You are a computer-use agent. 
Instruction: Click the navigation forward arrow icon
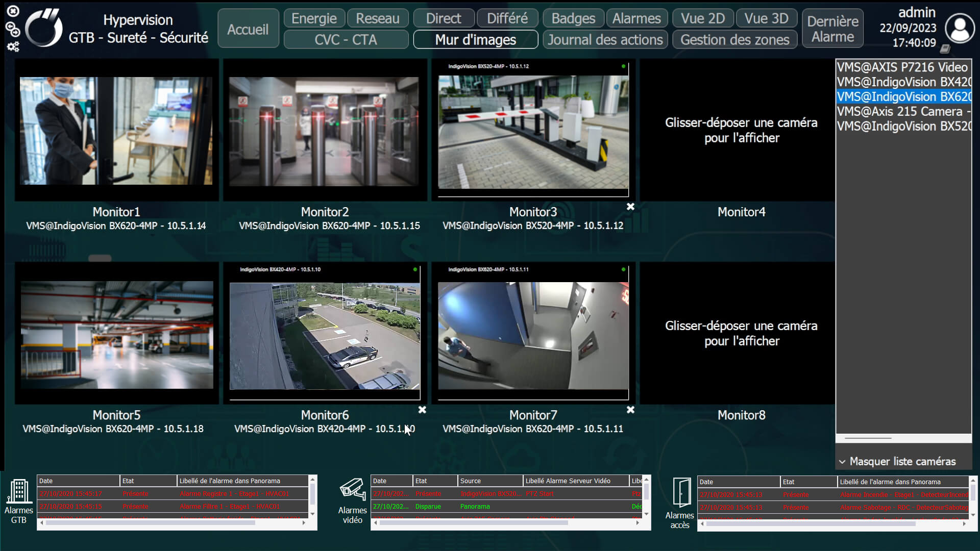coord(15,33)
